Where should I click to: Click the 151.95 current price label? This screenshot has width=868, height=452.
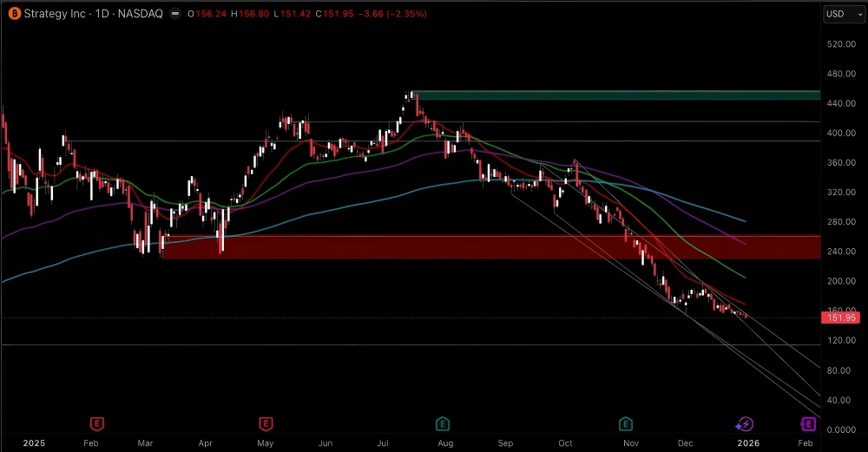[x=841, y=318]
